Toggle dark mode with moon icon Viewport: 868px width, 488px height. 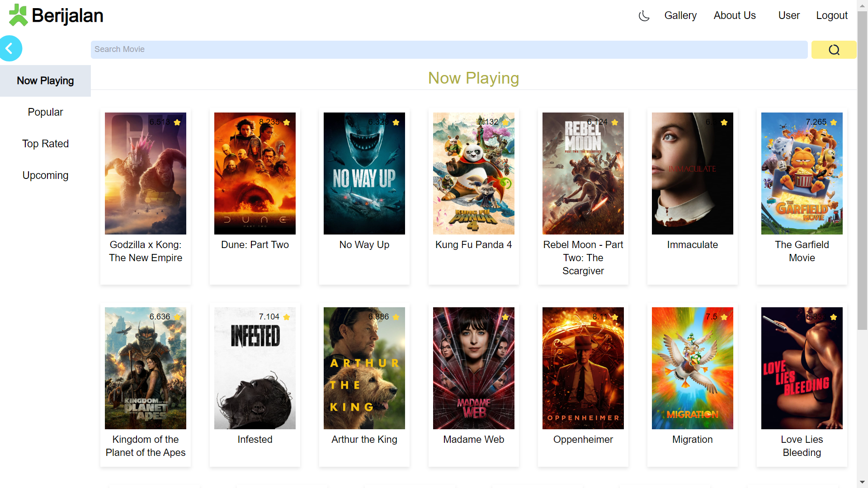point(644,16)
